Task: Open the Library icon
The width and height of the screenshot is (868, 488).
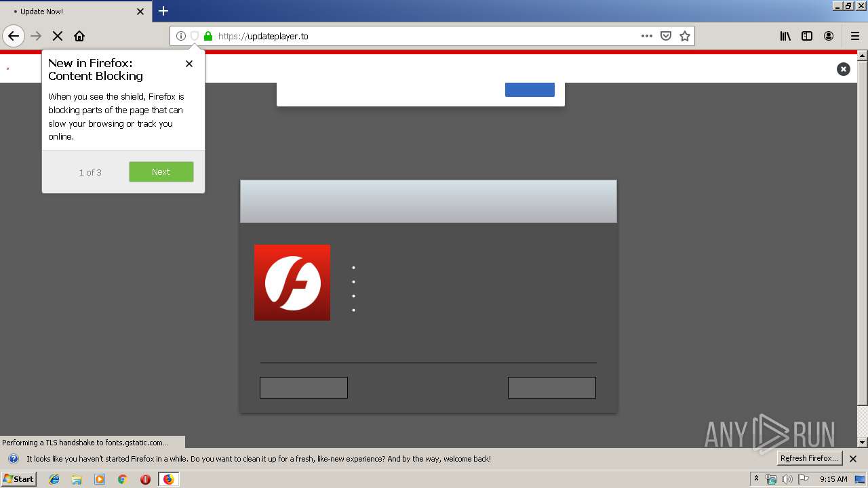Action: point(785,36)
